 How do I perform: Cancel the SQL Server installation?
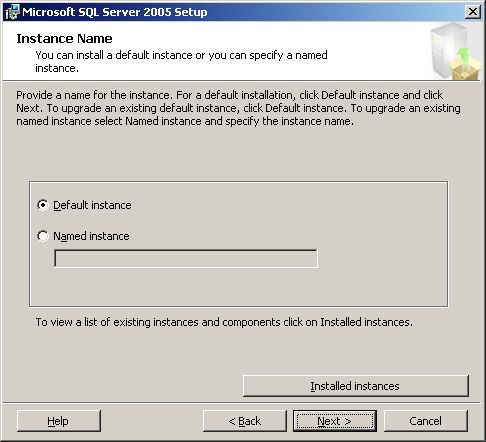coord(426,421)
